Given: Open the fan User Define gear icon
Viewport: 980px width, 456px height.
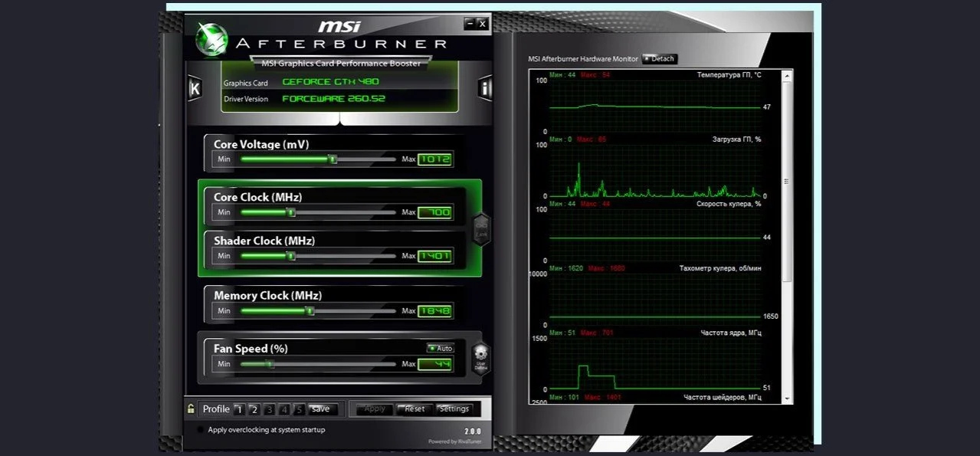Looking at the screenshot, I should tap(480, 358).
